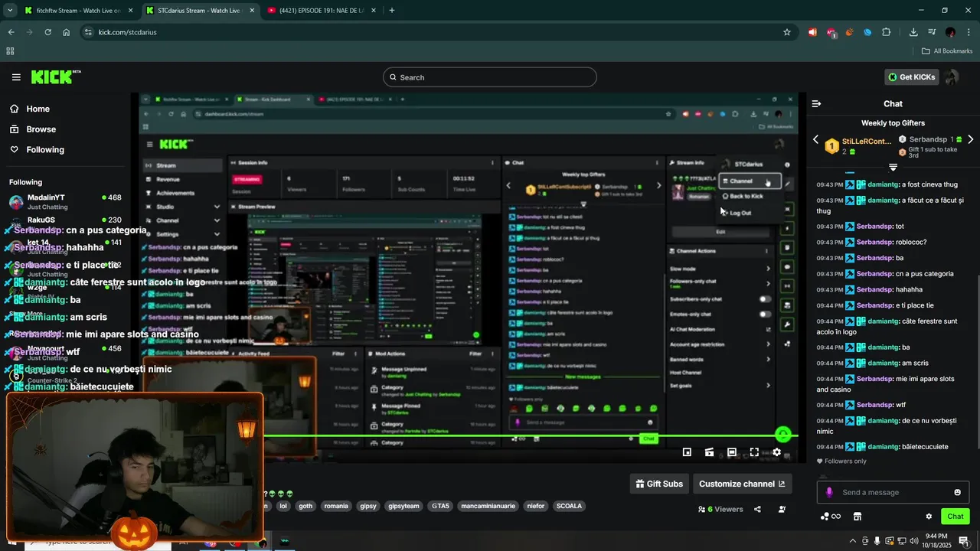Open the tab search dropdown arrow
This screenshot has height=551, width=980.
(x=10, y=11)
